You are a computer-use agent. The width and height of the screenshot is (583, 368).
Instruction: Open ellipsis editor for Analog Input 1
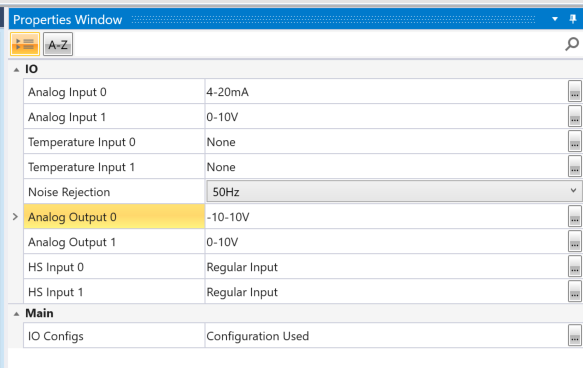click(x=575, y=117)
